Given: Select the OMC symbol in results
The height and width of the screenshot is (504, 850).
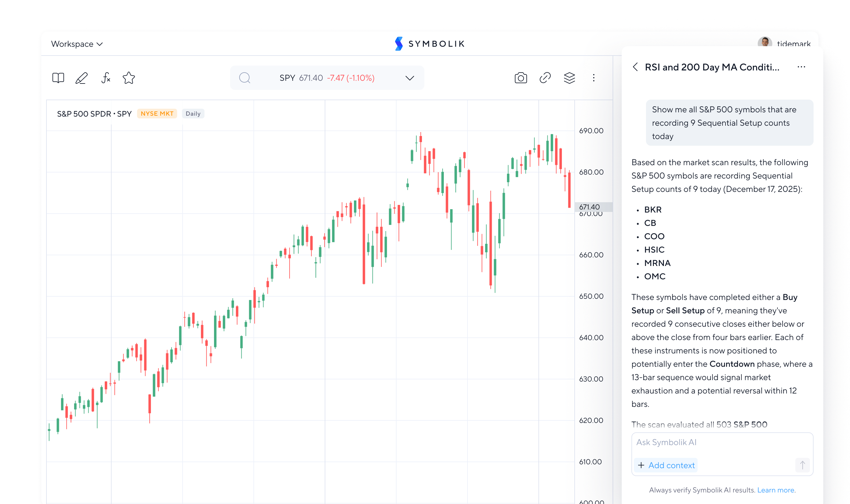Looking at the screenshot, I should pyautogui.click(x=655, y=277).
